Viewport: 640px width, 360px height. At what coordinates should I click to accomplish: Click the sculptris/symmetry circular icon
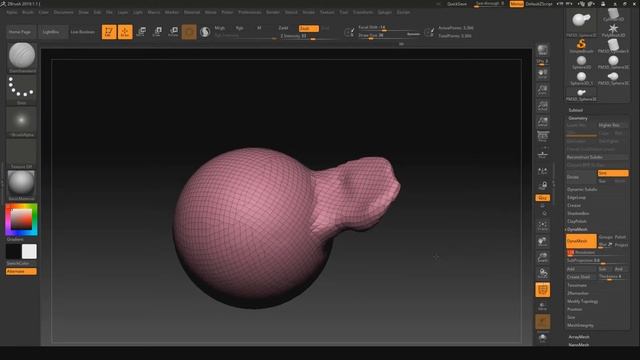tap(205, 32)
